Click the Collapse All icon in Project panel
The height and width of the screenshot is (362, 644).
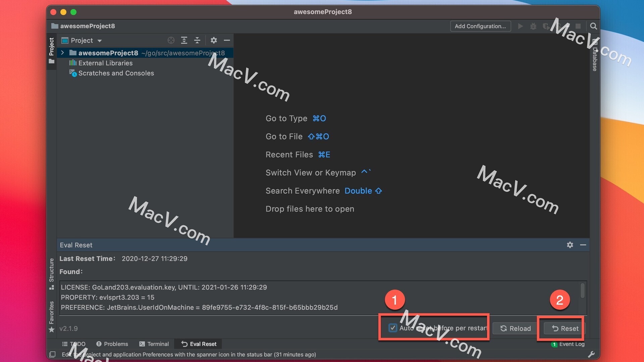tap(197, 41)
